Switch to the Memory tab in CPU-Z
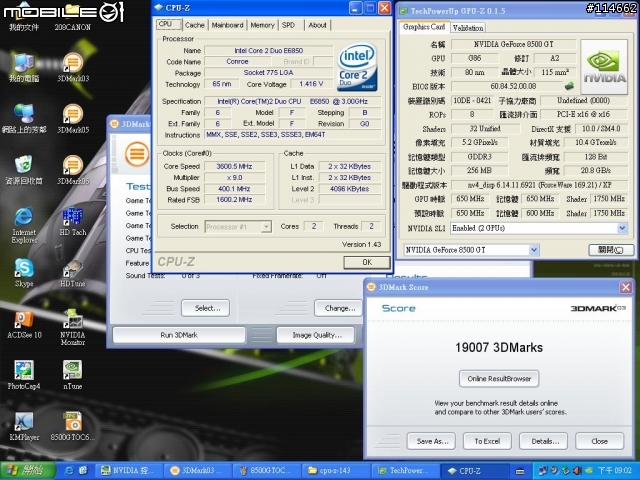 pos(262,25)
